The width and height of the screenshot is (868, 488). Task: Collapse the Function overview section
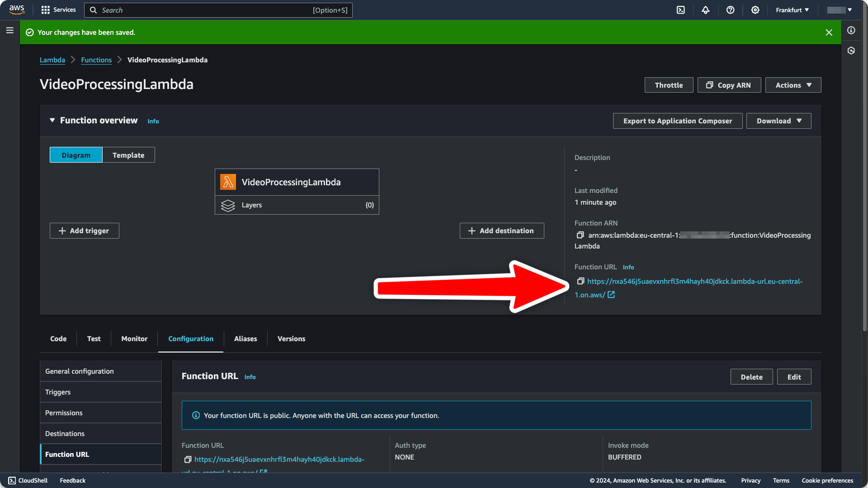(52, 120)
